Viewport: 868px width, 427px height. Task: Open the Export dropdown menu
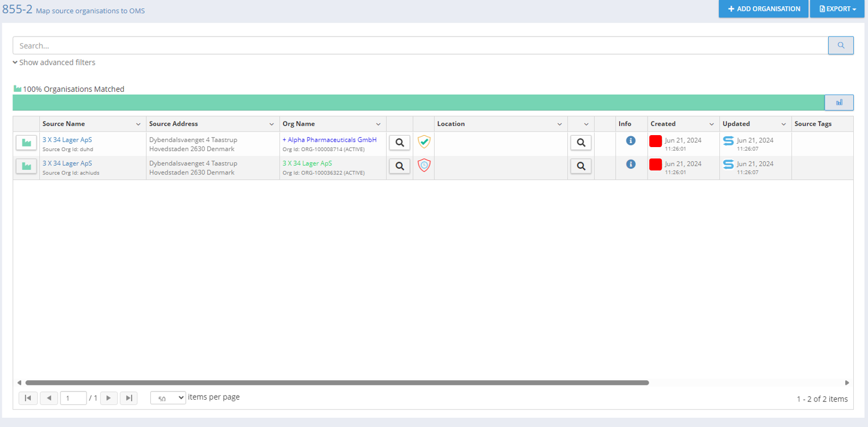(837, 9)
